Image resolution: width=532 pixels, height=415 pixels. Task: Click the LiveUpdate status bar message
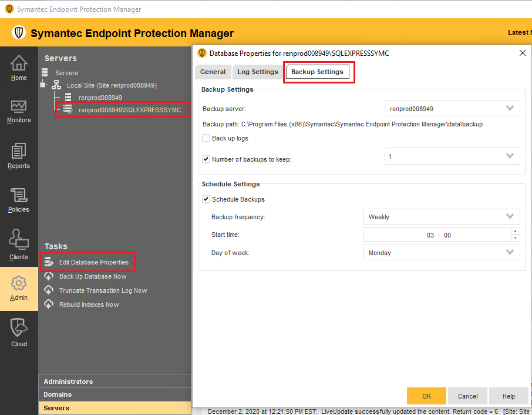click(x=368, y=411)
